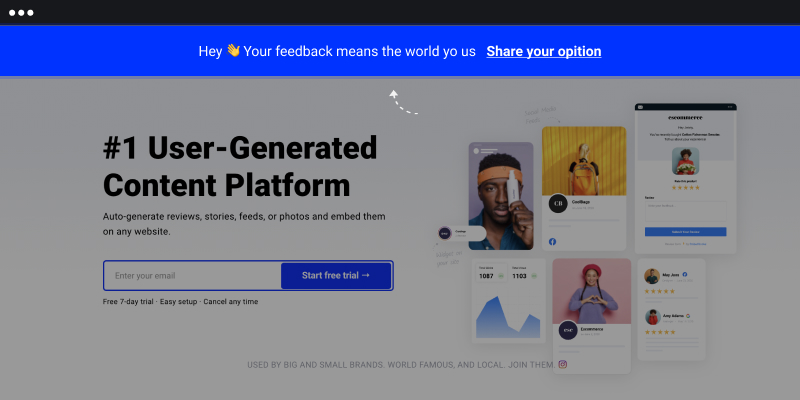Viewport: 800px width, 400px height.
Task: Select the star rating in the ecommerce email
Action: (685, 187)
